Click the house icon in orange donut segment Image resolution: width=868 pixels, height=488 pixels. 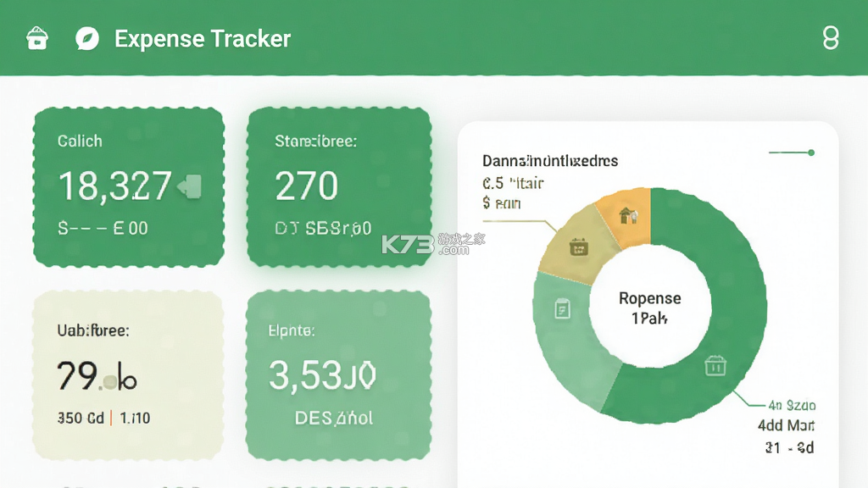click(x=628, y=215)
